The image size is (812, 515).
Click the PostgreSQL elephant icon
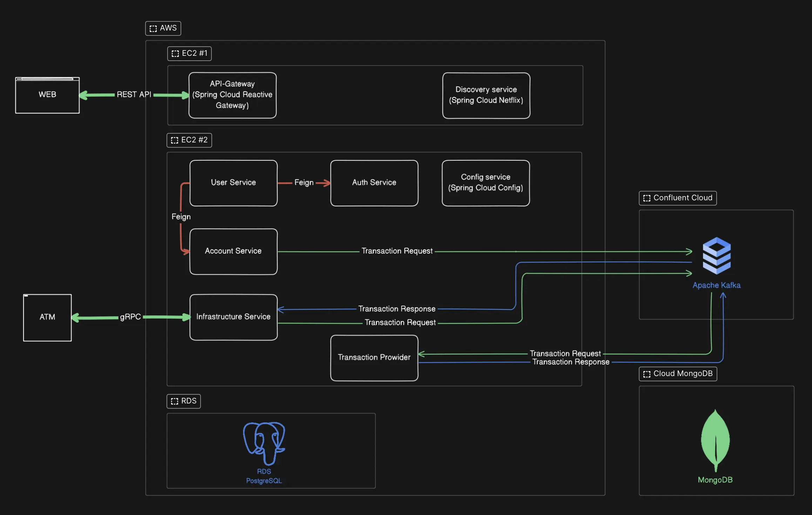tap(264, 443)
